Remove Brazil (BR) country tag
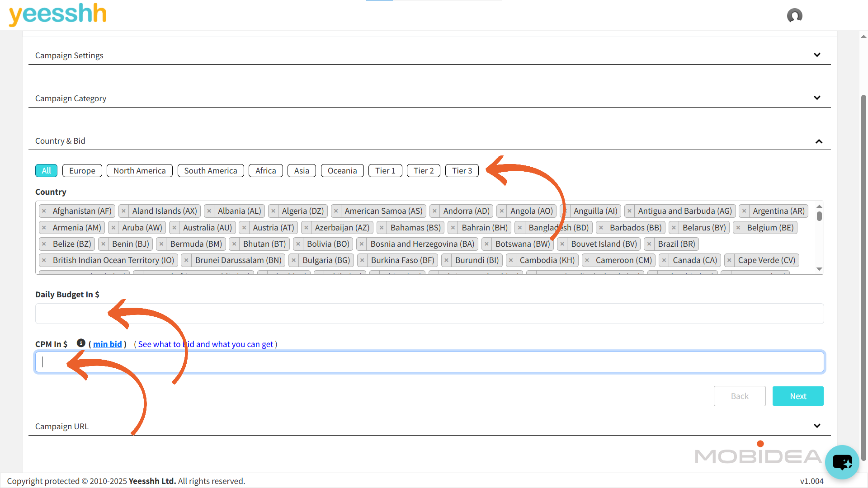The width and height of the screenshot is (868, 488). [x=649, y=244]
